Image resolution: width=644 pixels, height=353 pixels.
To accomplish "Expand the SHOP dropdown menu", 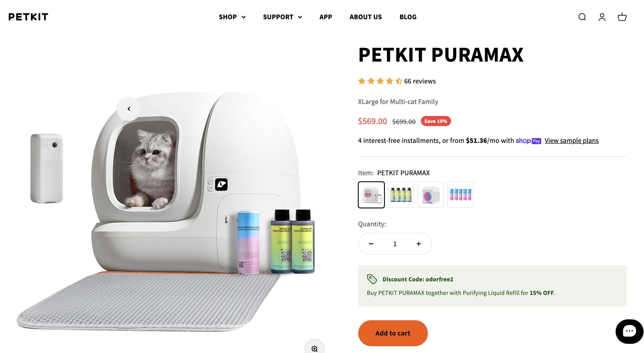I will [x=232, y=17].
